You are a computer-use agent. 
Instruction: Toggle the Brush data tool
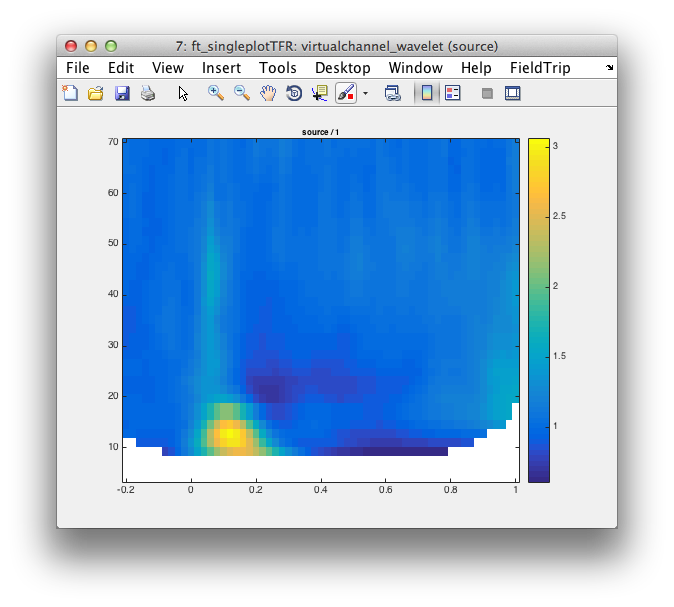coord(346,93)
